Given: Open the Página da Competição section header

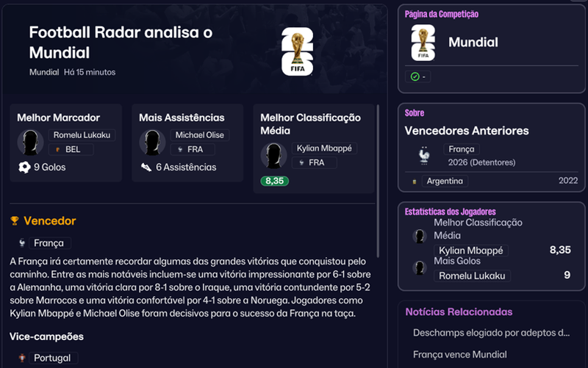Looking at the screenshot, I should (x=442, y=14).
